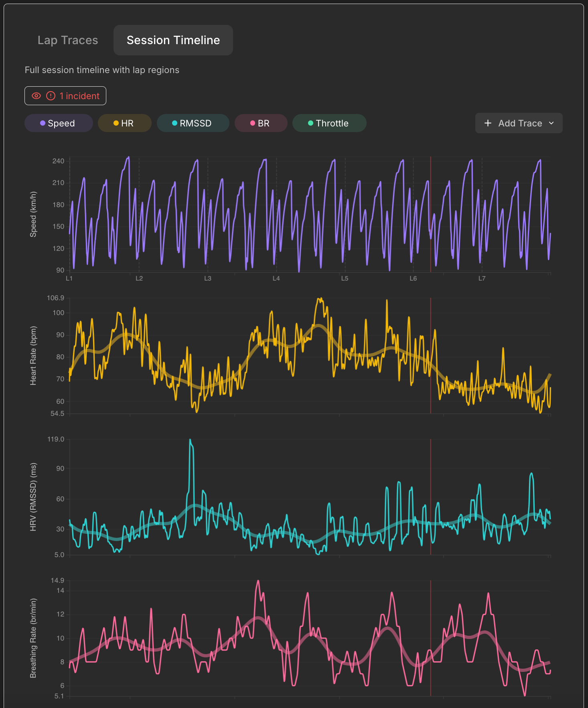Click the 119.0 HRV maximum label

[56, 439]
